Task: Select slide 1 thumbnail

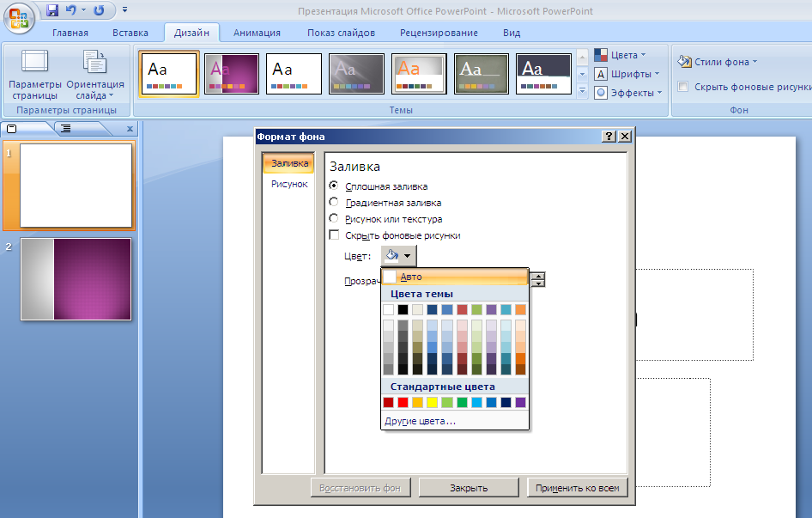Action: point(76,185)
